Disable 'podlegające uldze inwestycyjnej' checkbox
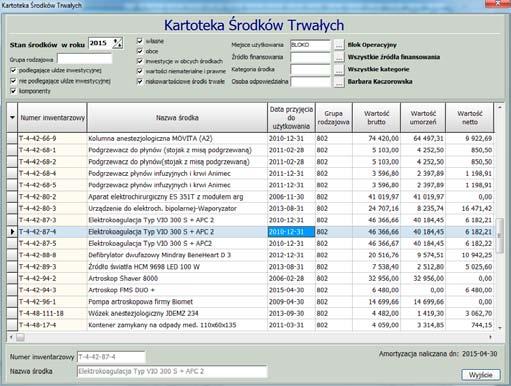This screenshot has height=386, width=511. [x=13, y=70]
